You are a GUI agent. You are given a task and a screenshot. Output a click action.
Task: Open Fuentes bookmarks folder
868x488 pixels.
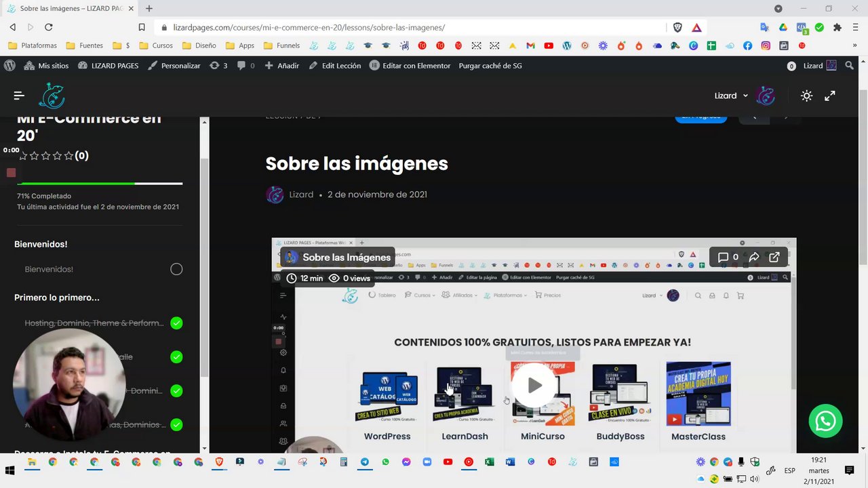tap(85, 45)
